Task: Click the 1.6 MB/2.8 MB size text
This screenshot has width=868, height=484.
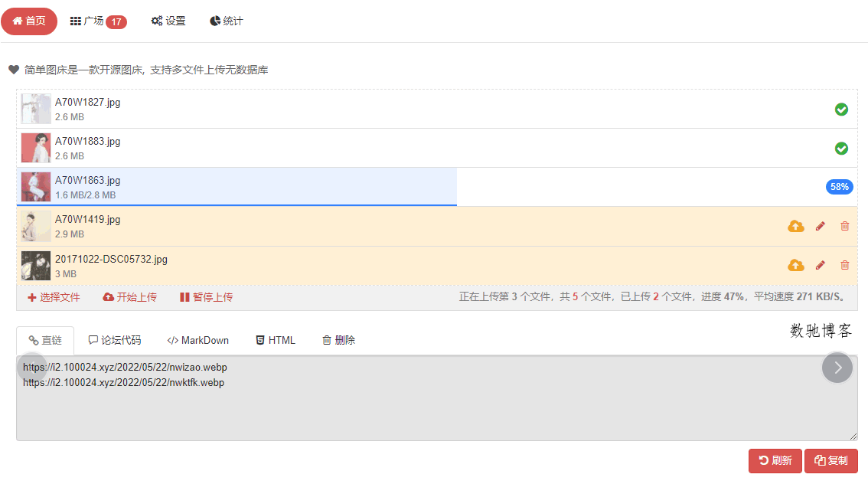Action: [85, 195]
